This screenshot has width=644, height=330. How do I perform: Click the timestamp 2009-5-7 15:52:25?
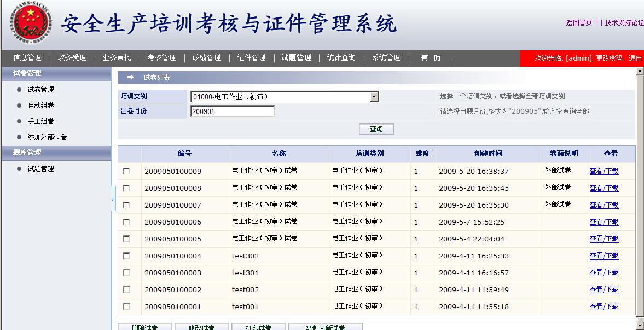[472, 222]
